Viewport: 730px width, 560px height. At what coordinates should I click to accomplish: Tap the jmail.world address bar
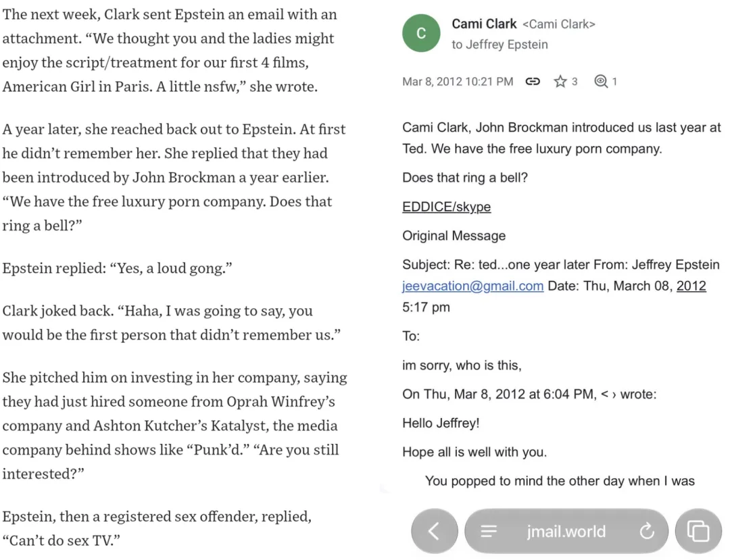click(566, 531)
